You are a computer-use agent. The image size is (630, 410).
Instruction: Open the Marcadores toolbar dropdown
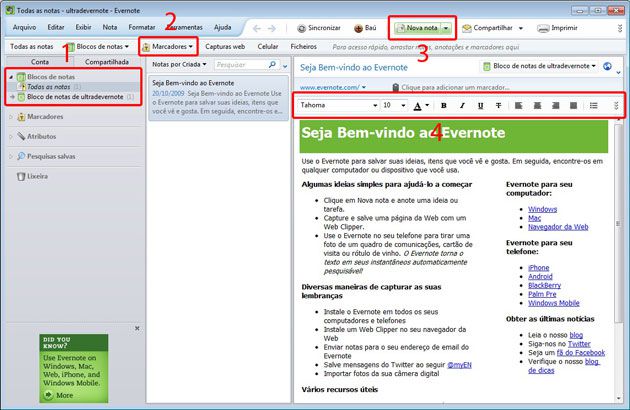(168, 47)
